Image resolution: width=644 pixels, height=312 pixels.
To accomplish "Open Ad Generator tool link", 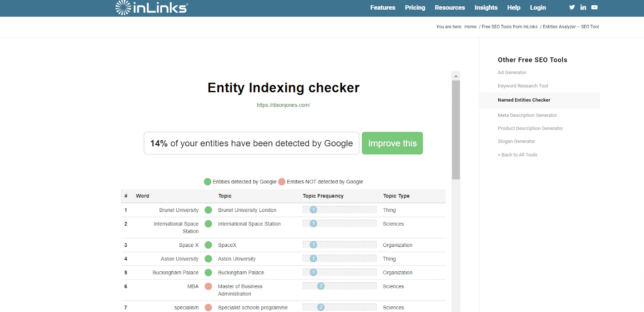I will point(512,72).
